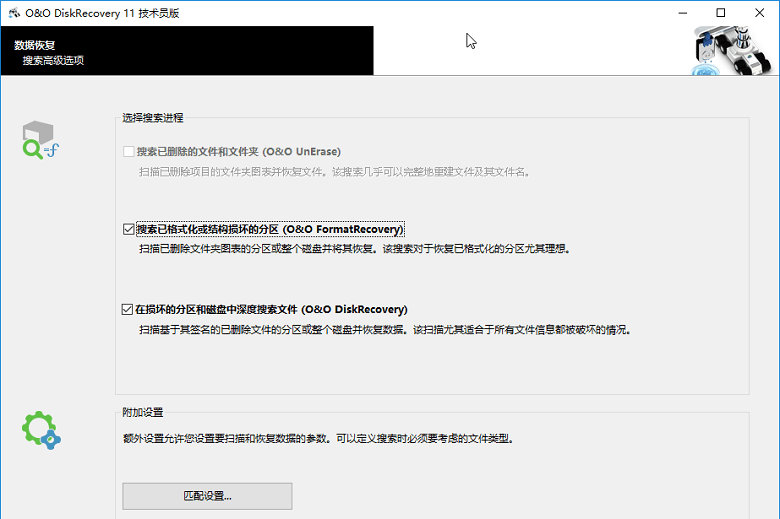Screen dimensions: 780x519
Task: Close the DiskRecovery window
Action: click(759, 13)
